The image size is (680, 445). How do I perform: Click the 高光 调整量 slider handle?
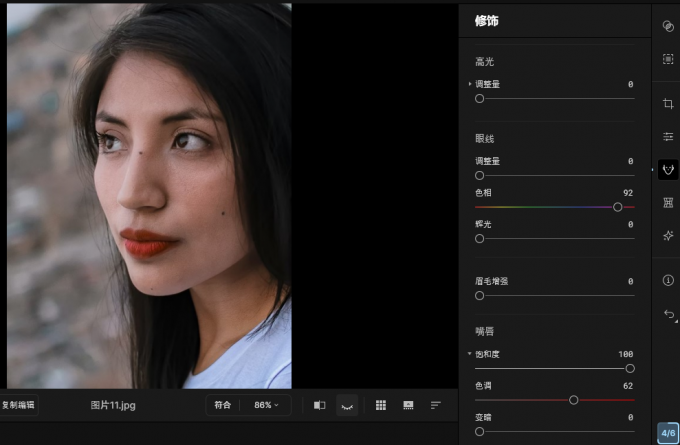click(479, 99)
